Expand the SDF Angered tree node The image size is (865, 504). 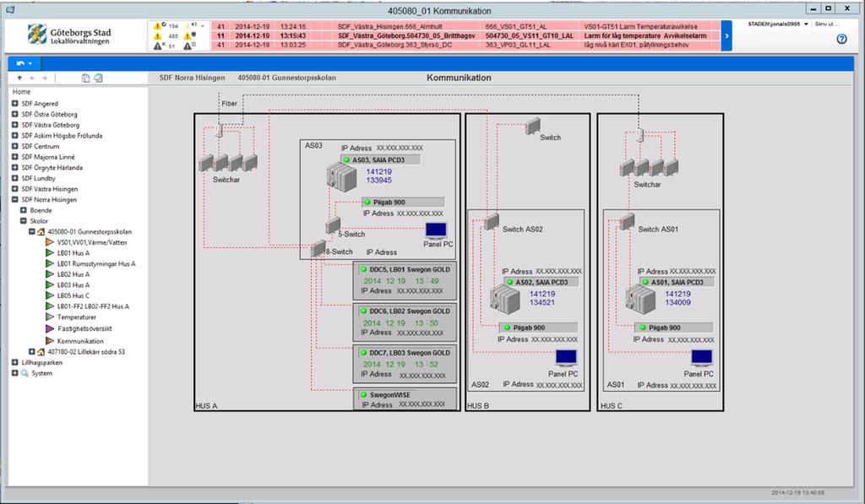(x=15, y=103)
